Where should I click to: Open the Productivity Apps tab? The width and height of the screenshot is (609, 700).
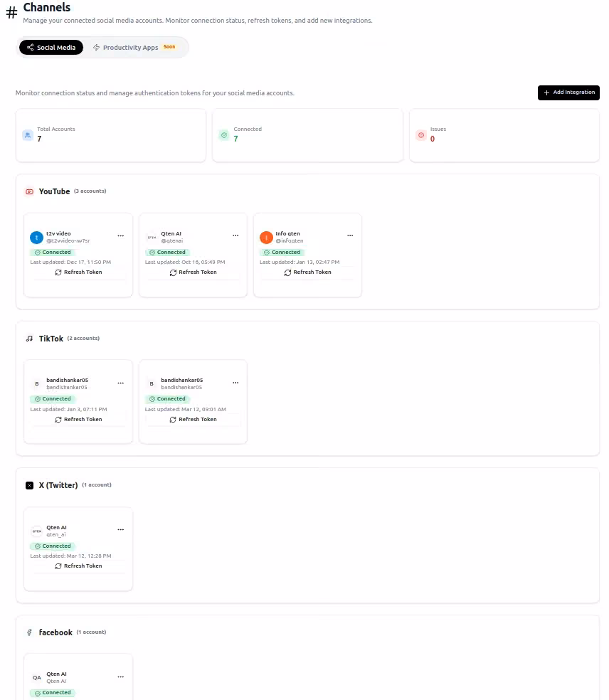134,48
